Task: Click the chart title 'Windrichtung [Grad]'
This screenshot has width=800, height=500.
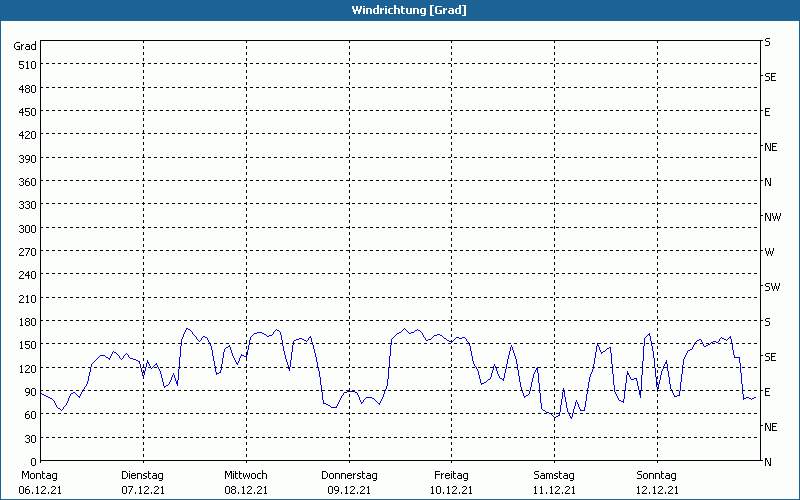Action: 409,10
